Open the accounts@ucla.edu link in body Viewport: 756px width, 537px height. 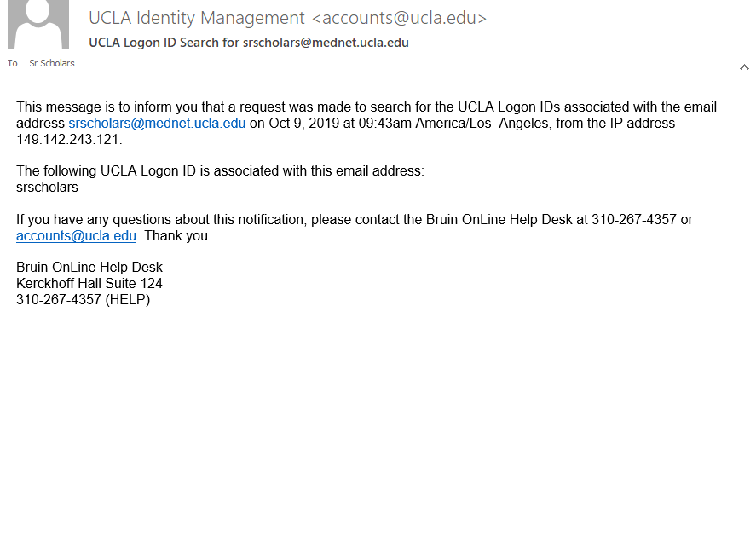76,236
